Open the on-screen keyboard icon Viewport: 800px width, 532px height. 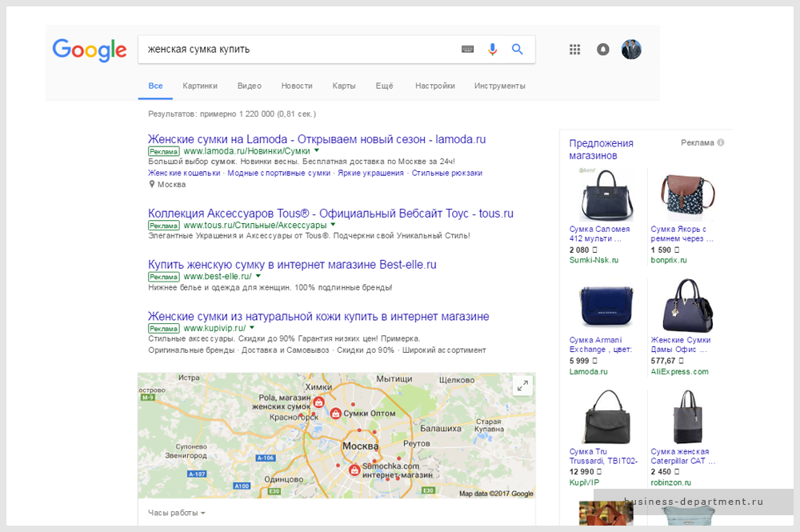click(467, 49)
